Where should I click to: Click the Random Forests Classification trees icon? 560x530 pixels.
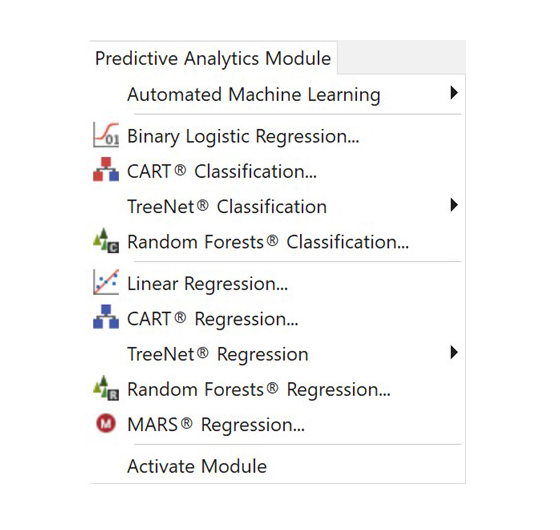click(106, 240)
